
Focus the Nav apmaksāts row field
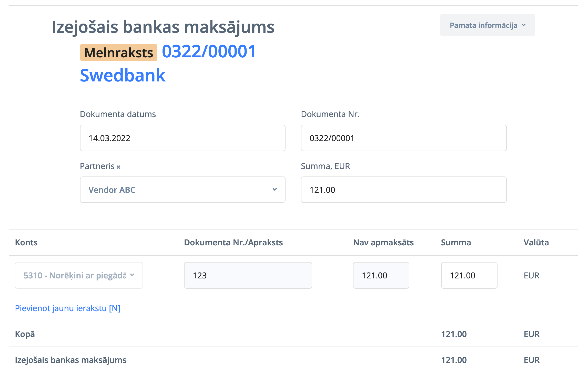pos(381,275)
